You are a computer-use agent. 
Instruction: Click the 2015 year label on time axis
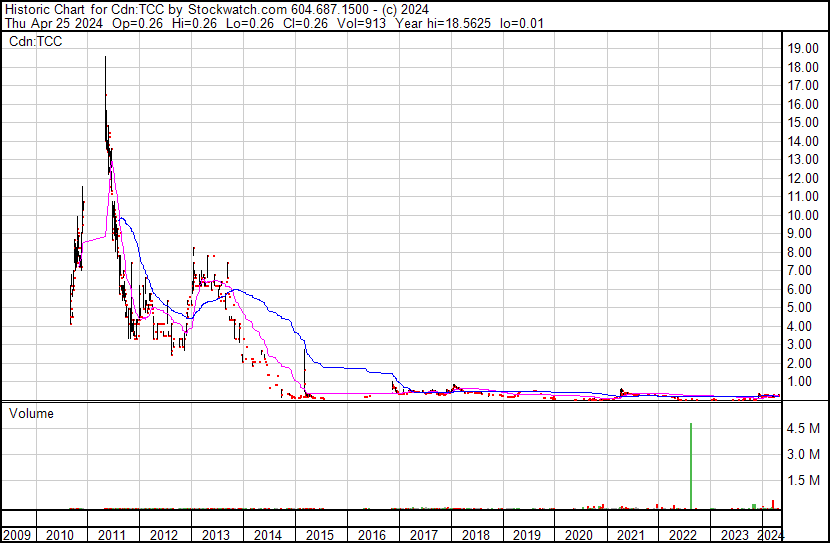point(320,535)
